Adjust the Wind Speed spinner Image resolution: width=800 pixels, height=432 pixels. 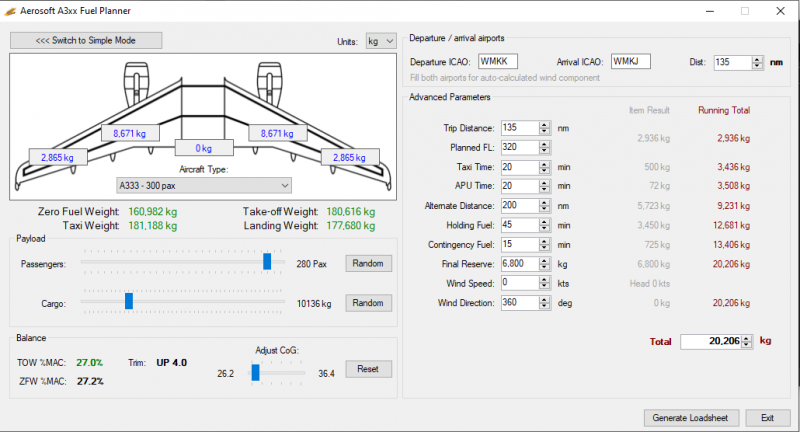pyautogui.click(x=544, y=283)
